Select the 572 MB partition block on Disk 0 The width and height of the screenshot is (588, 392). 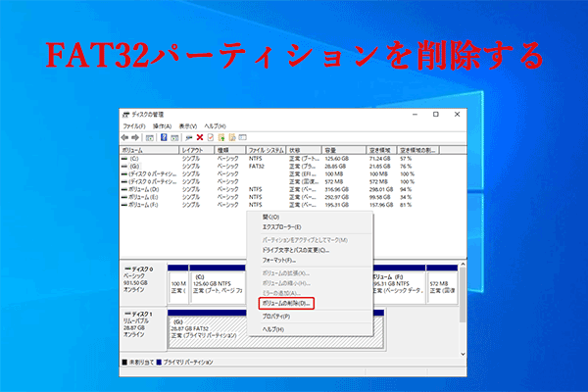click(x=442, y=284)
